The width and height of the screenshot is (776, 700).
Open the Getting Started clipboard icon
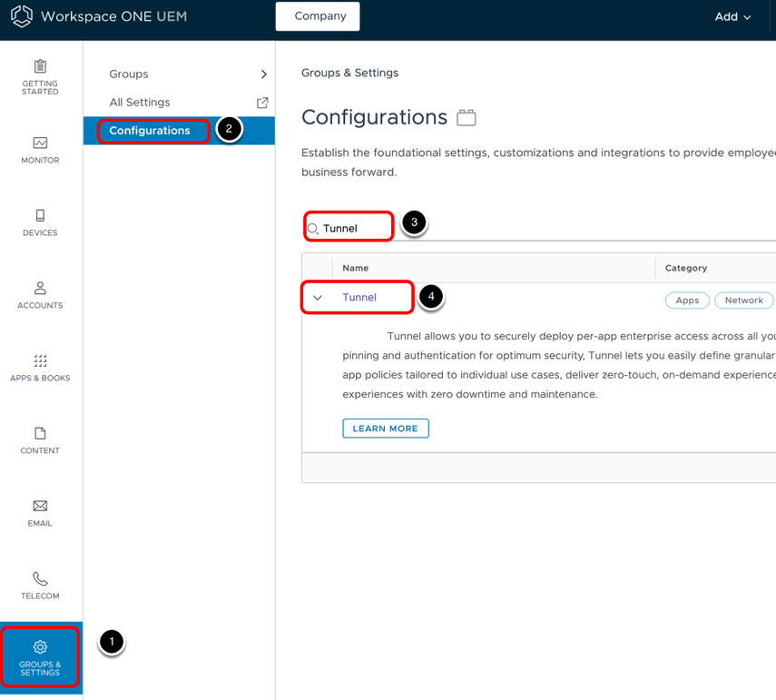click(40, 67)
